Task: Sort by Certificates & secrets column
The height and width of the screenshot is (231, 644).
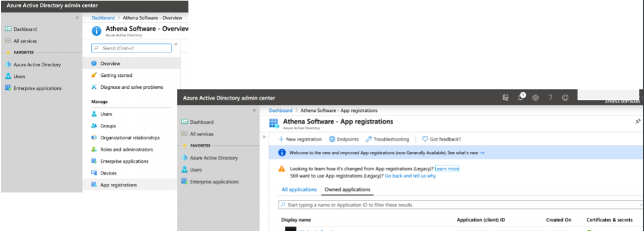Action: click(609, 220)
